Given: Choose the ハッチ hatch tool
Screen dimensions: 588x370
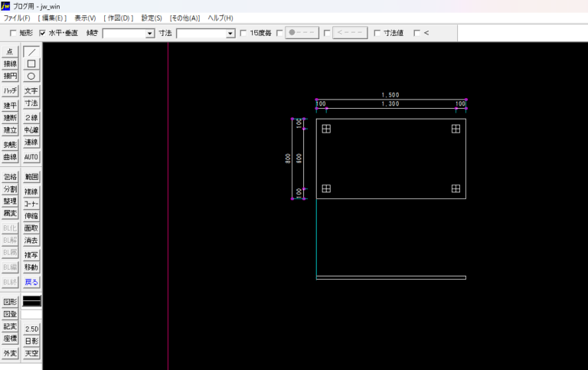Looking at the screenshot, I should click(10, 90).
